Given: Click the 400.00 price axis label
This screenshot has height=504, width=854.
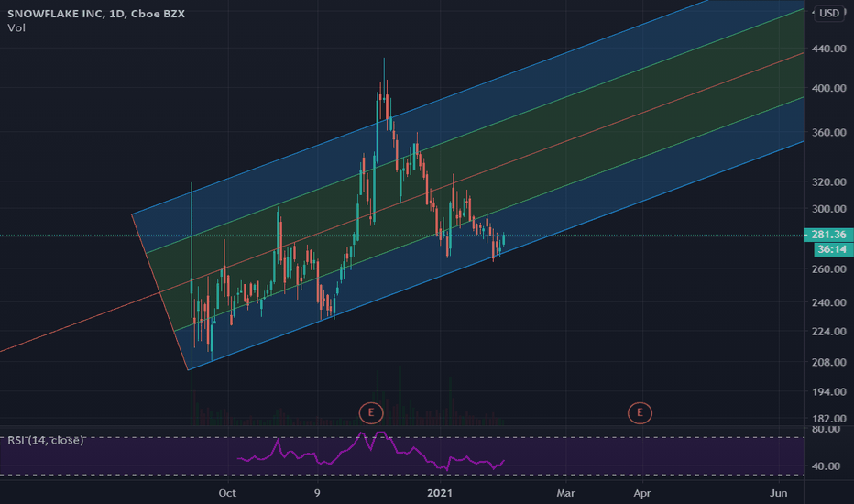Looking at the screenshot, I should 829,88.
